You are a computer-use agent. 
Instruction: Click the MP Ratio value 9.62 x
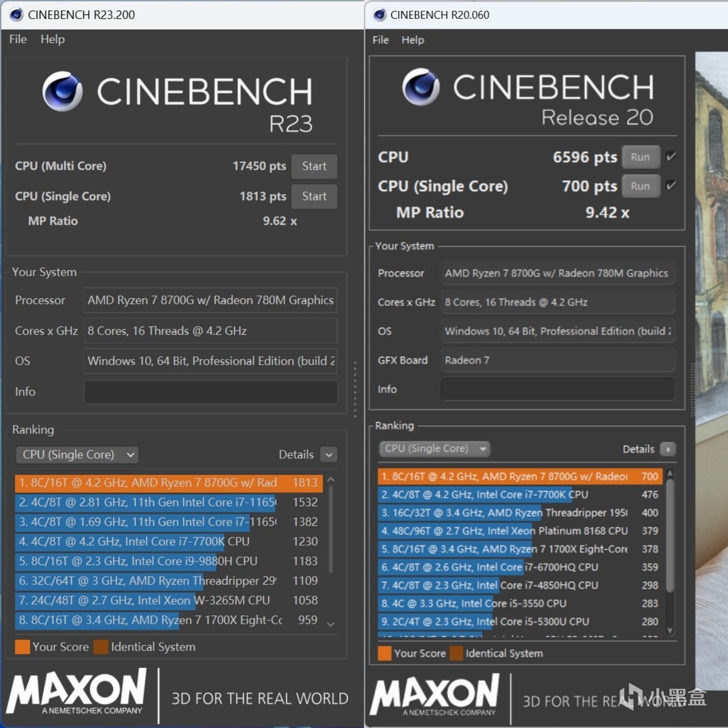pos(280,221)
